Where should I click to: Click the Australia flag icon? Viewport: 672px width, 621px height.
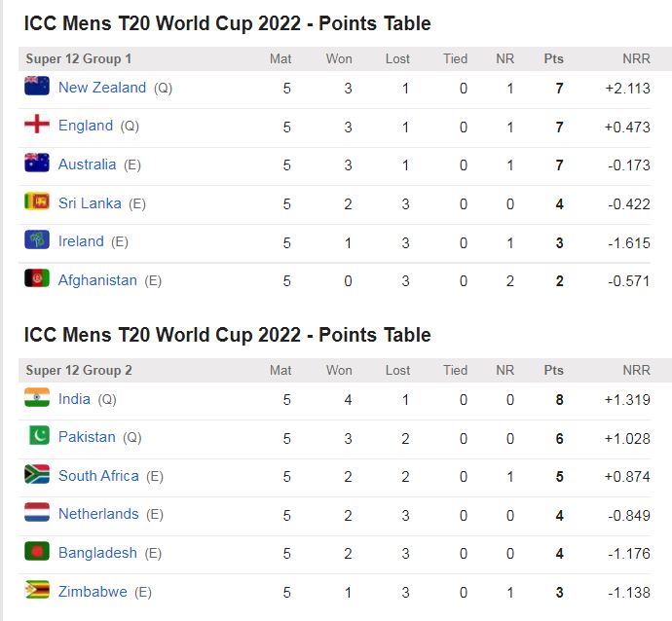click(37, 164)
